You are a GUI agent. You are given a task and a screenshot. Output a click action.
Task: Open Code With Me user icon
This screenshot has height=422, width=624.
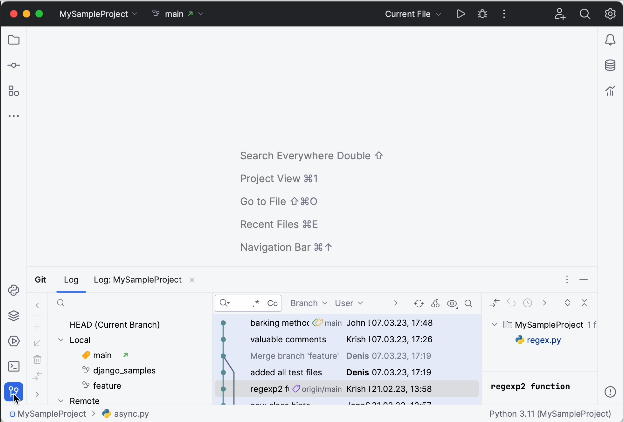[x=560, y=14]
